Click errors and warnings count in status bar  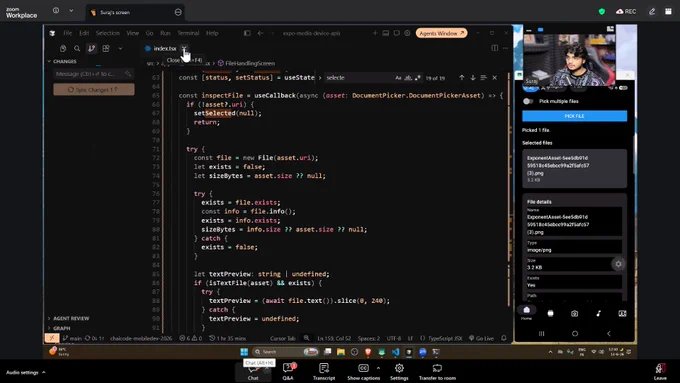(190, 338)
